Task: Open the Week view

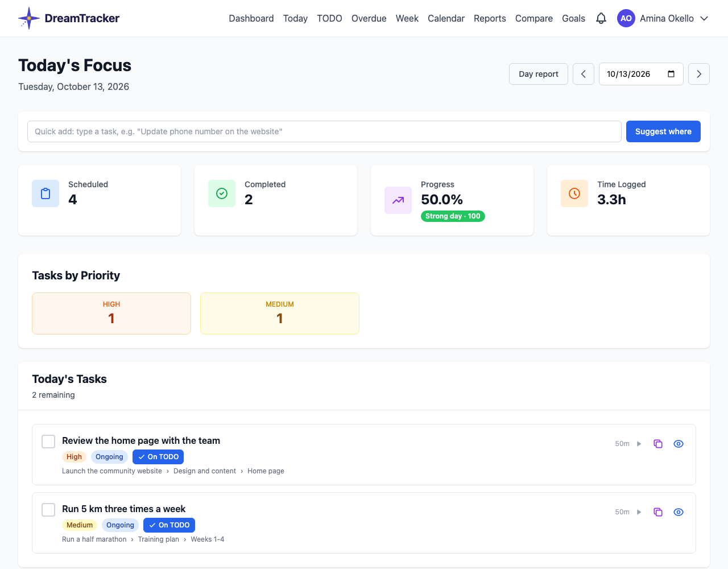Action: pos(407,18)
